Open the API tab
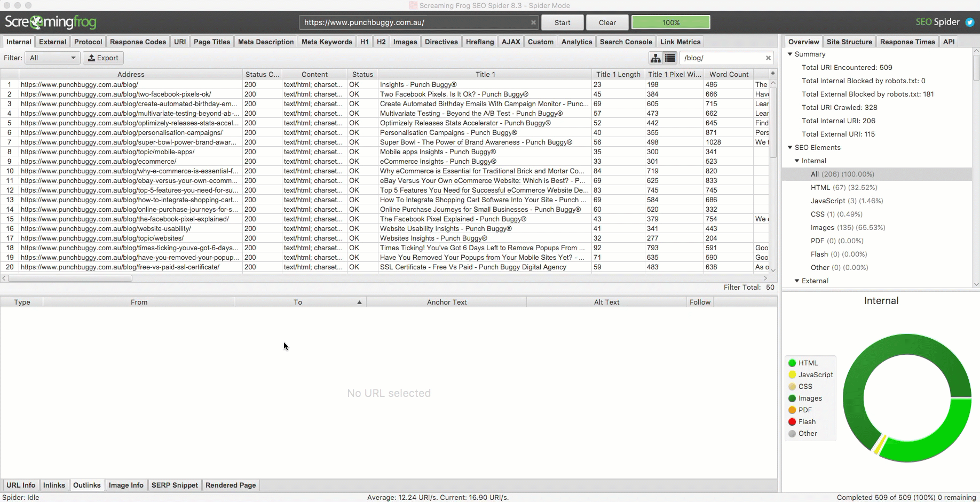Screen dimensions: 980x502 949,42
